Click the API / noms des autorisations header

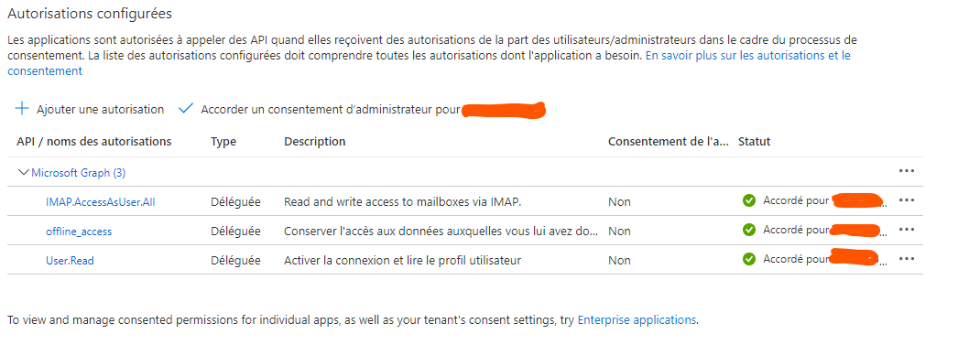point(93,141)
